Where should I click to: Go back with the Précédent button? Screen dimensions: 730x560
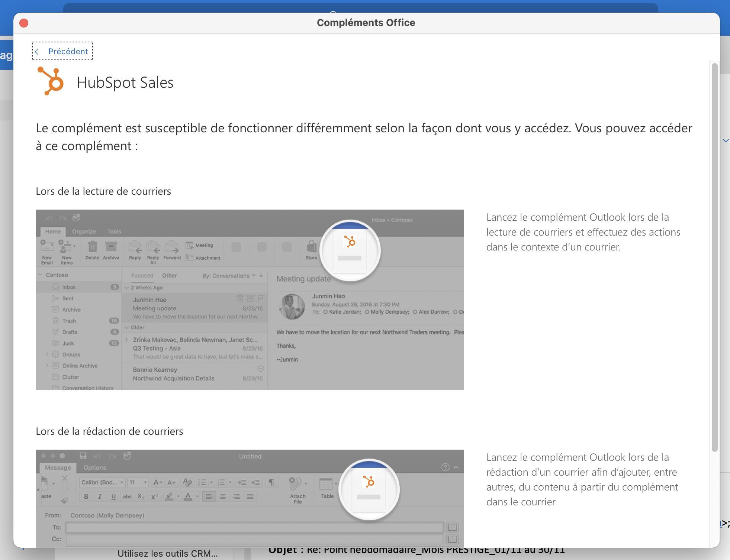tap(62, 51)
